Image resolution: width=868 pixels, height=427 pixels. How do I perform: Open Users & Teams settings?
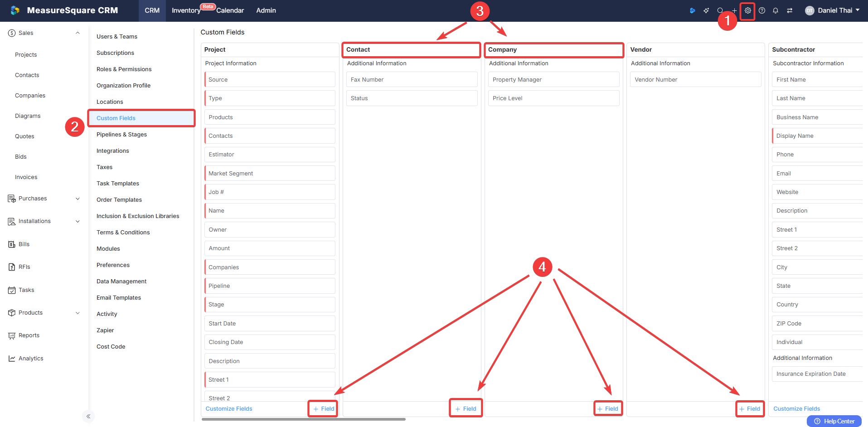click(x=117, y=37)
